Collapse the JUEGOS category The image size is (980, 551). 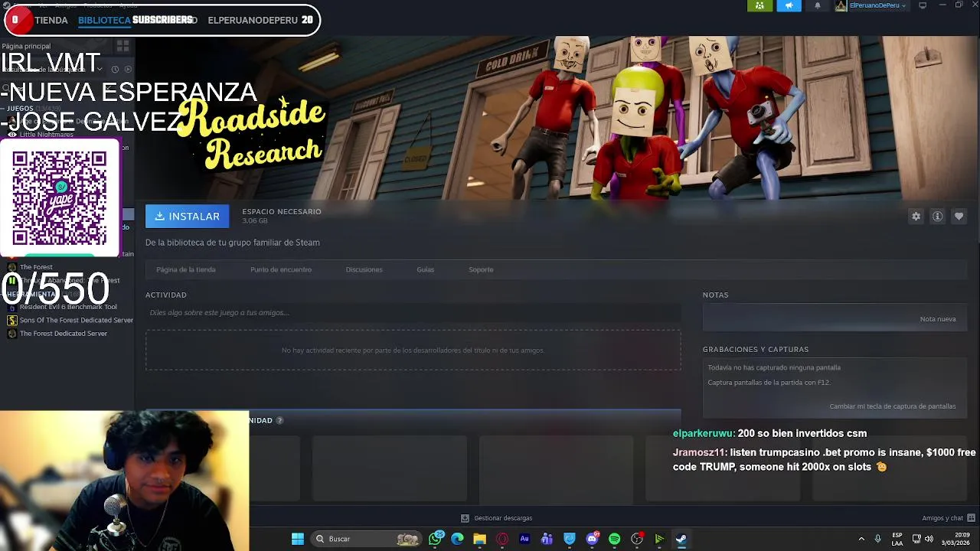click(x=4, y=109)
